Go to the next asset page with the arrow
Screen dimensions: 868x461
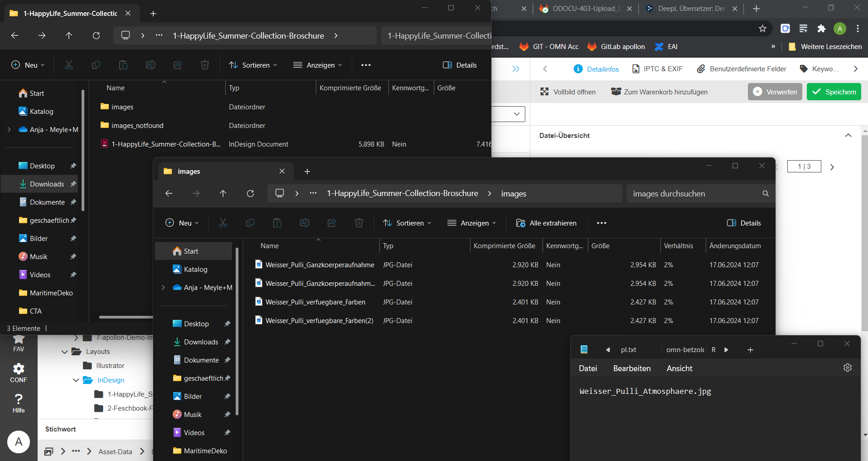coord(832,167)
